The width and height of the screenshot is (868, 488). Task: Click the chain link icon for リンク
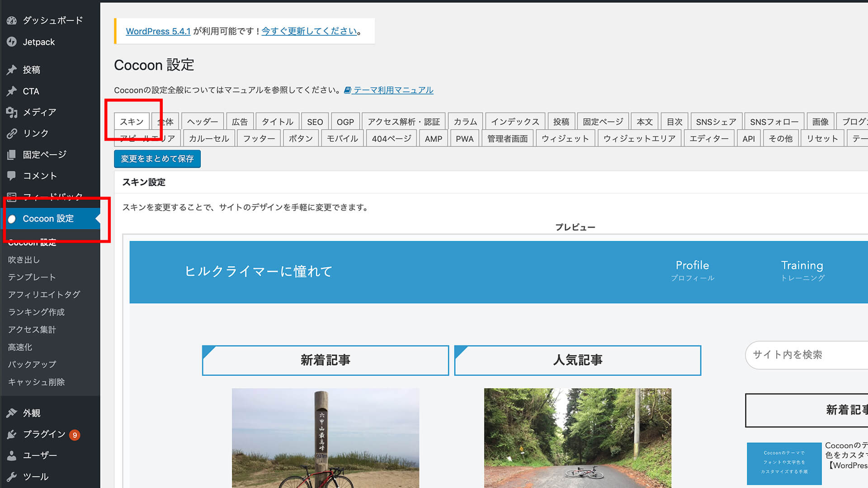pos(12,133)
